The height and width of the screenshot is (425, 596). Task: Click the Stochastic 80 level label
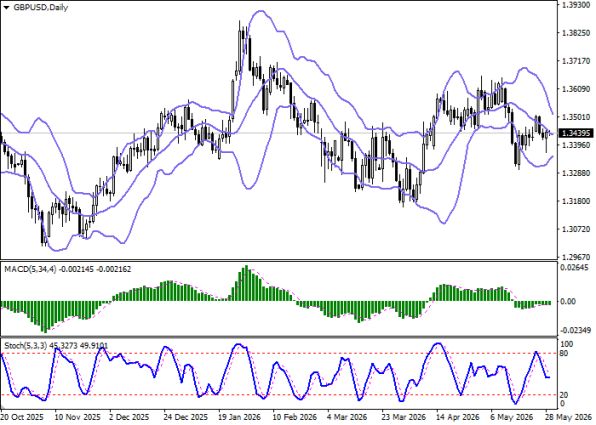click(x=564, y=354)
